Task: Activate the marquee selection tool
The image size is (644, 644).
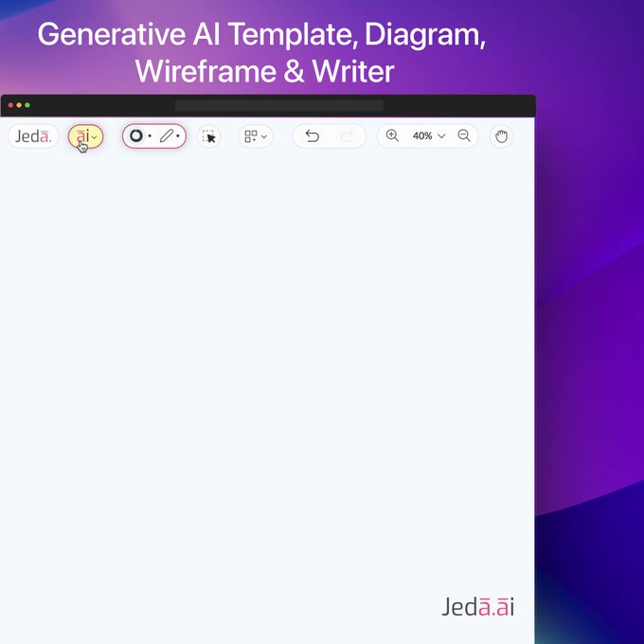Action: pyautogui.click(x=209, y=136)
